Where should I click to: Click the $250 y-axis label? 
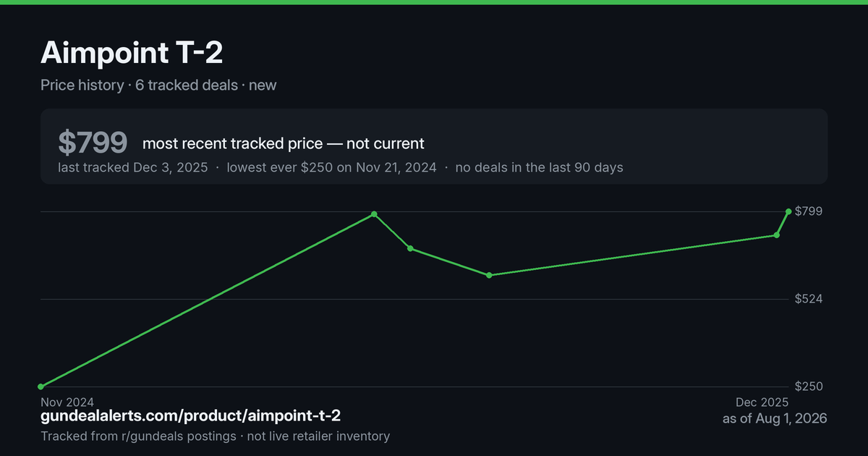(x=809, y=387)
